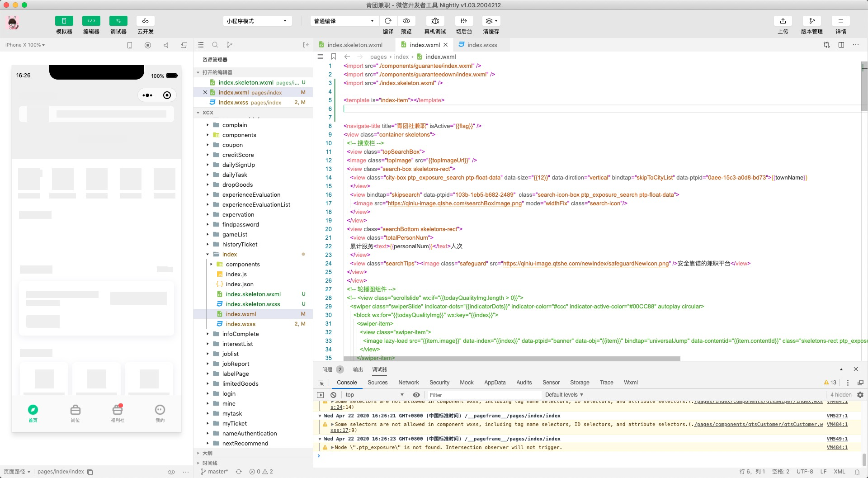Click the console Filter input field
The width and height of the screenshot is (868, 478).
[484, 395]
